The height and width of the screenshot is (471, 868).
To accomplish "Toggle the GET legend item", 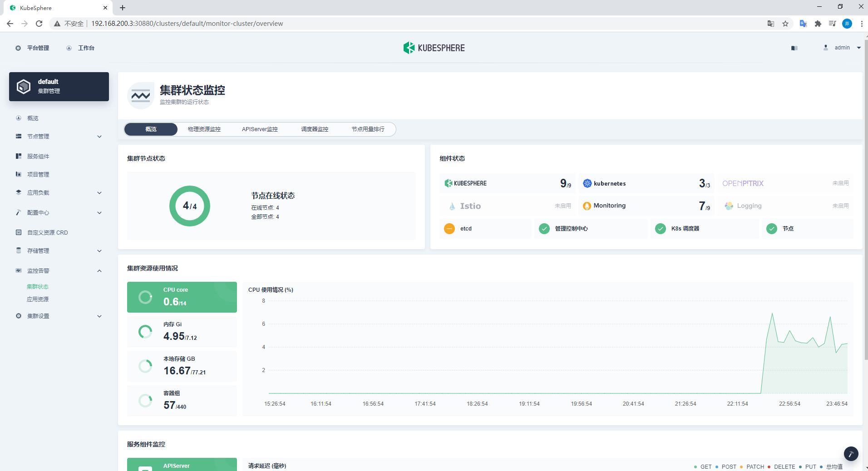I will (x=703, y=467).
